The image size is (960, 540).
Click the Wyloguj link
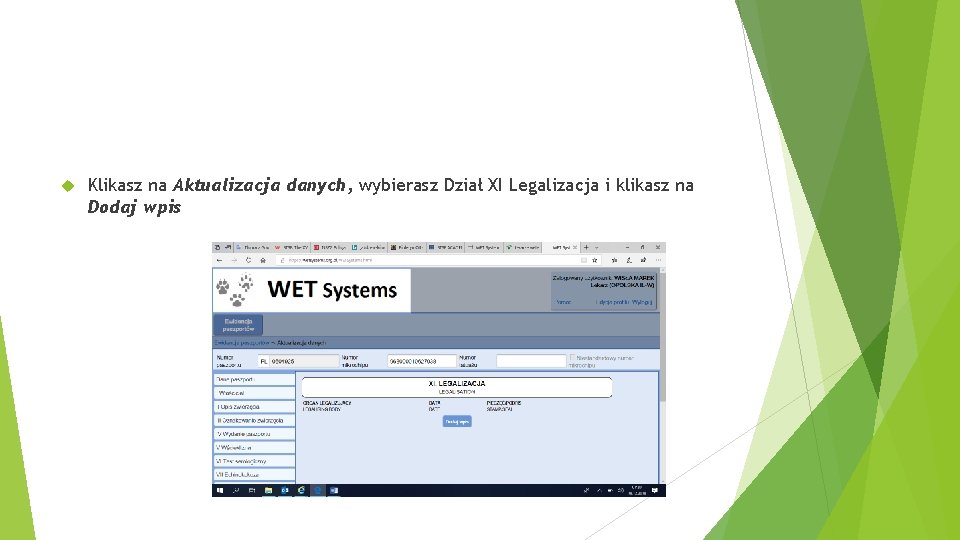(x=642, y=302)
